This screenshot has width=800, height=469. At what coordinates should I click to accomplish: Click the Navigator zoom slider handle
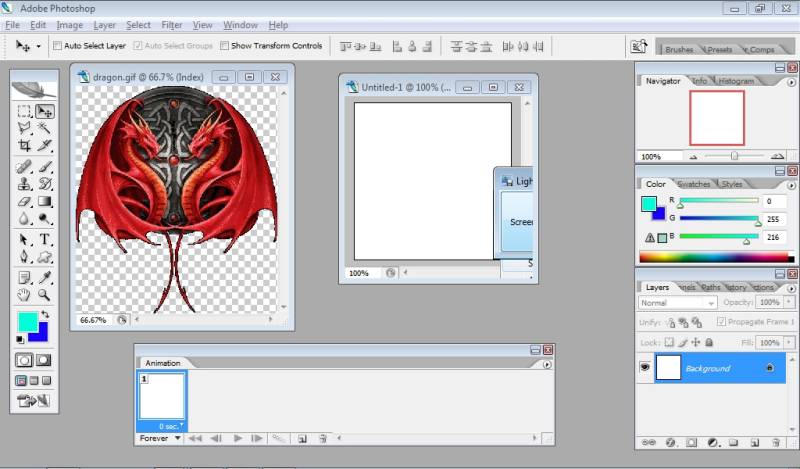click(734, 156)
